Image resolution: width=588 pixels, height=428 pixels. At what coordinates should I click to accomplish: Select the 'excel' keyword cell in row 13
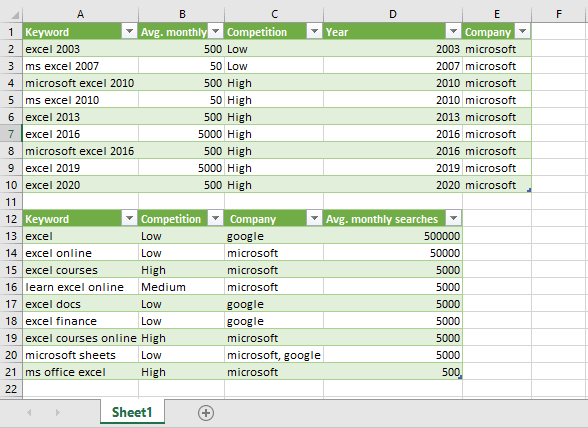click(x=80, y=236)
